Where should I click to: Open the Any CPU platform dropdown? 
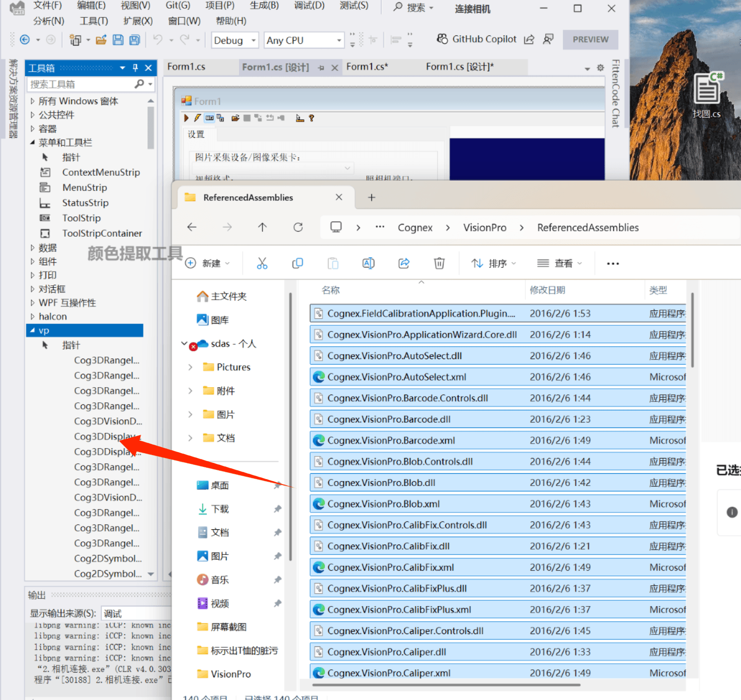tap(304, 40)
